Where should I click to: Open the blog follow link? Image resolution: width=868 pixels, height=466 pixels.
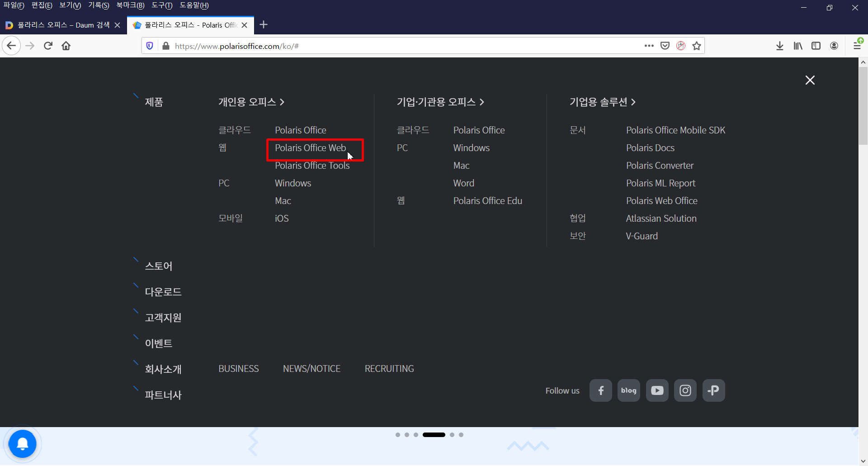(x=629, y=390)
